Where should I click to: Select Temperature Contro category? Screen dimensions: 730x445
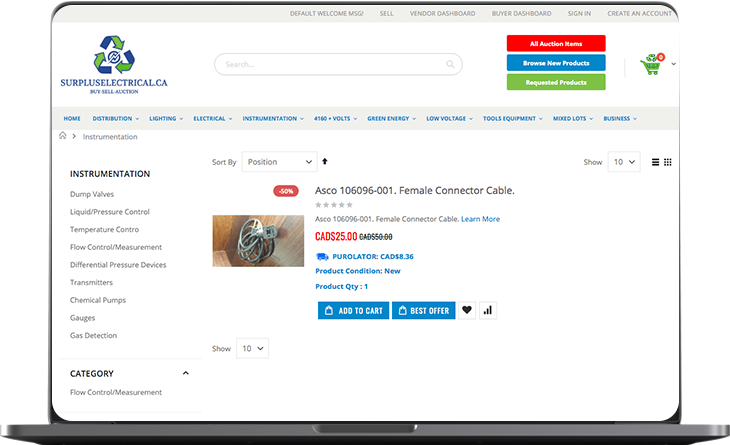[104, 229]
